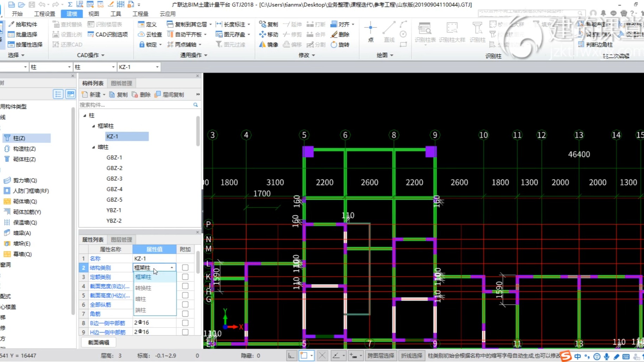The height and width of the screenshot is (362, 644).
Task: Click the 点 point drawing tool
Action: point(371,32)
